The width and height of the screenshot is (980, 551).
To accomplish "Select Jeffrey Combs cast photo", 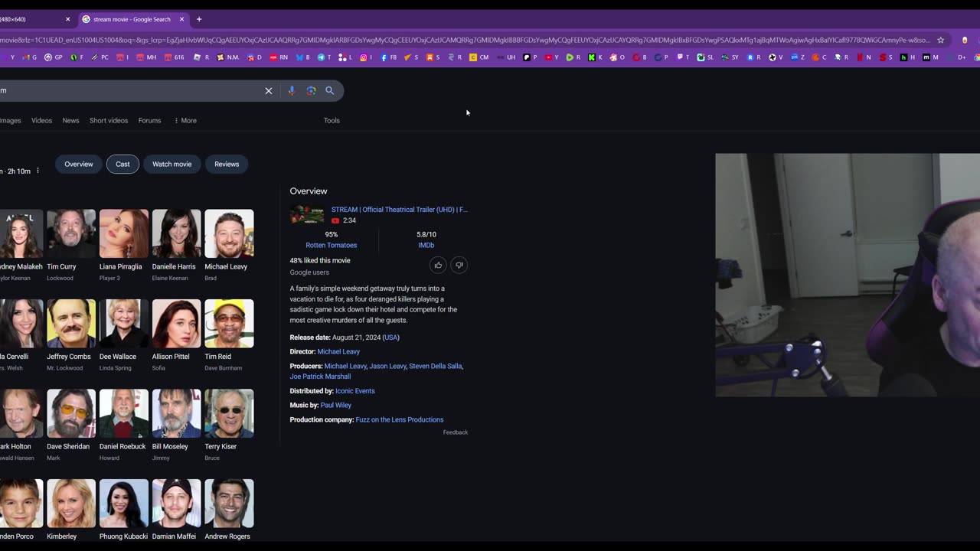I will (x=71, y=323).
